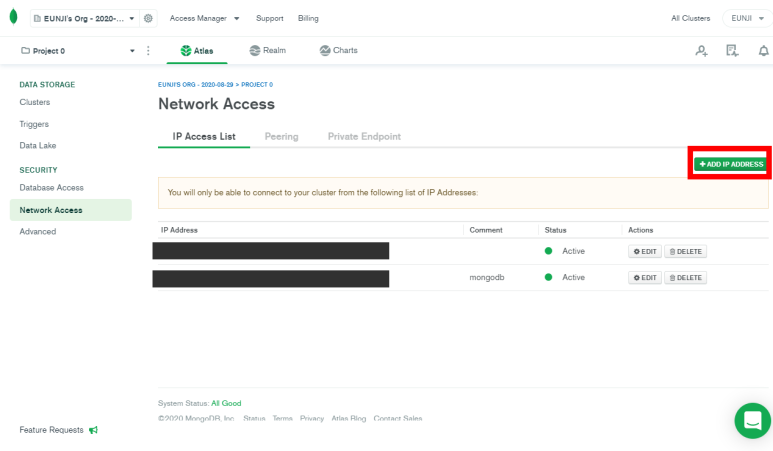
Task: Click the MongoDB leaf logo
Action: (x=14, y=17)
